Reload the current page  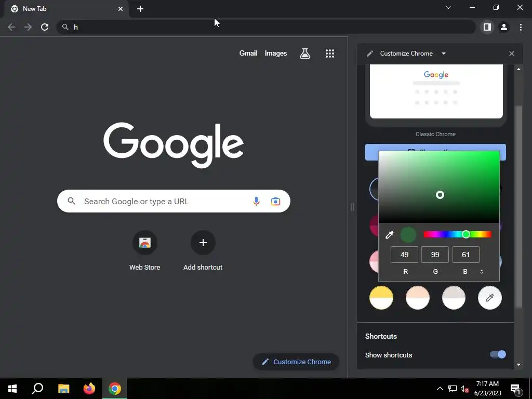click(x=45, y=27)
